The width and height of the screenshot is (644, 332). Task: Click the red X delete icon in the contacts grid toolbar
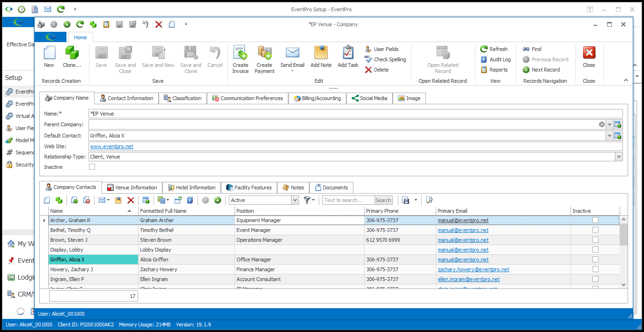pos(131,200)
